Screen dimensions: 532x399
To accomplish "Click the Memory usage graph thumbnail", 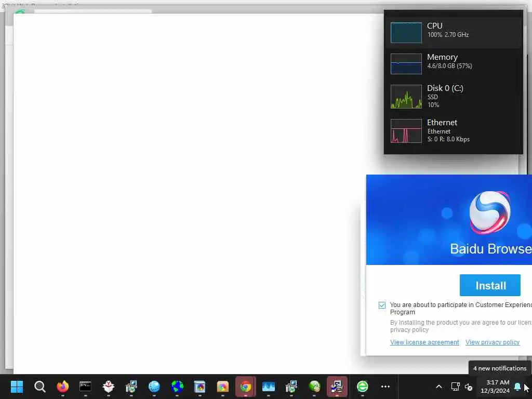I will pyautogui.click(x=406, y=64).
